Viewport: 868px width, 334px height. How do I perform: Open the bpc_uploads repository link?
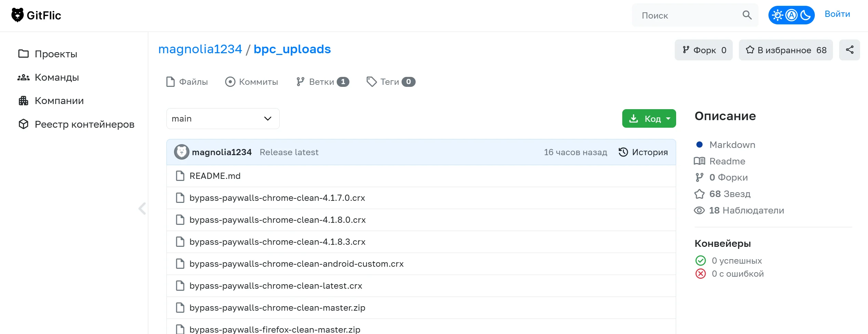292,49
